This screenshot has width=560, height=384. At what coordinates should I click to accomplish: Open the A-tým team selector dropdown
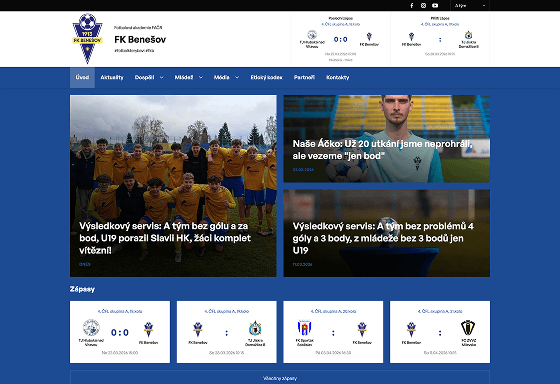click(470, 5)
